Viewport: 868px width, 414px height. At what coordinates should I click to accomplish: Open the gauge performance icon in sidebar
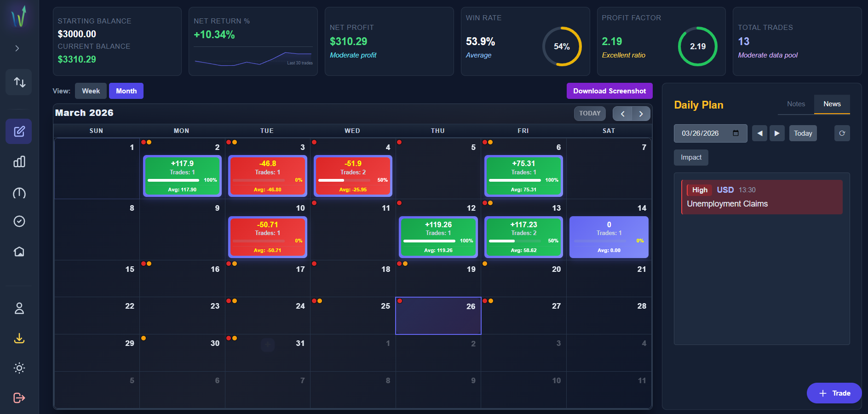tap(19, 193)
